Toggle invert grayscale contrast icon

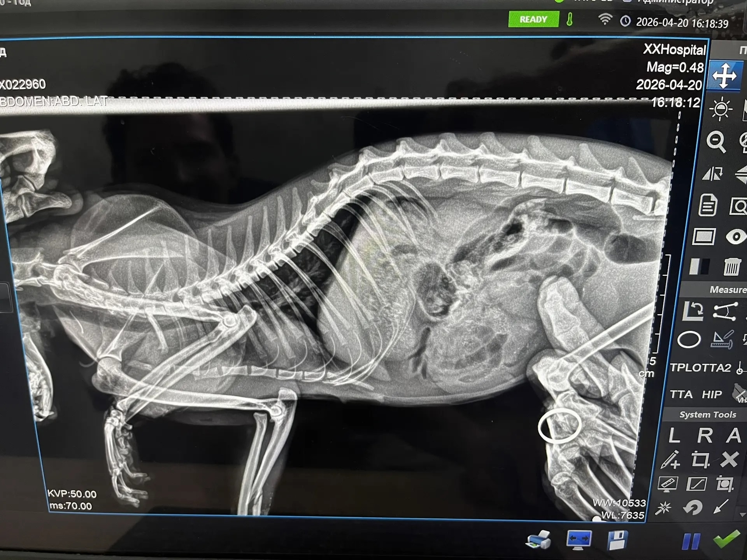699,267
